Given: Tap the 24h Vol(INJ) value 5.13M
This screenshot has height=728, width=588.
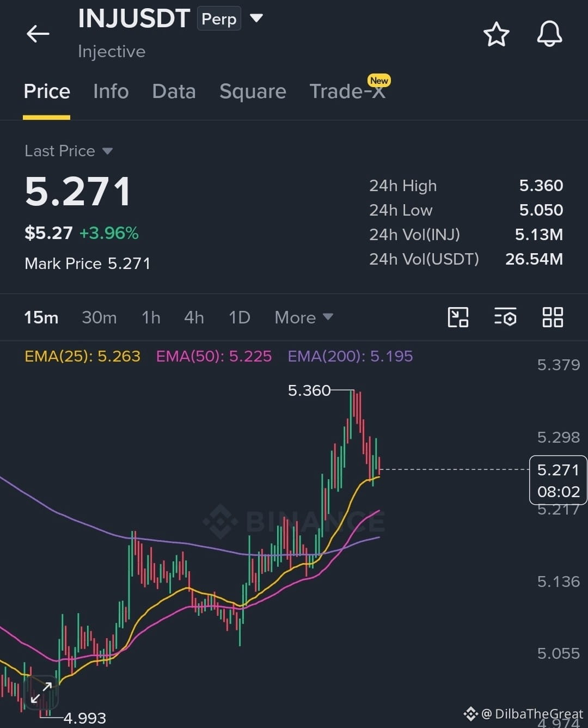Looking at the screenshot, I should (x=538, y=235).
